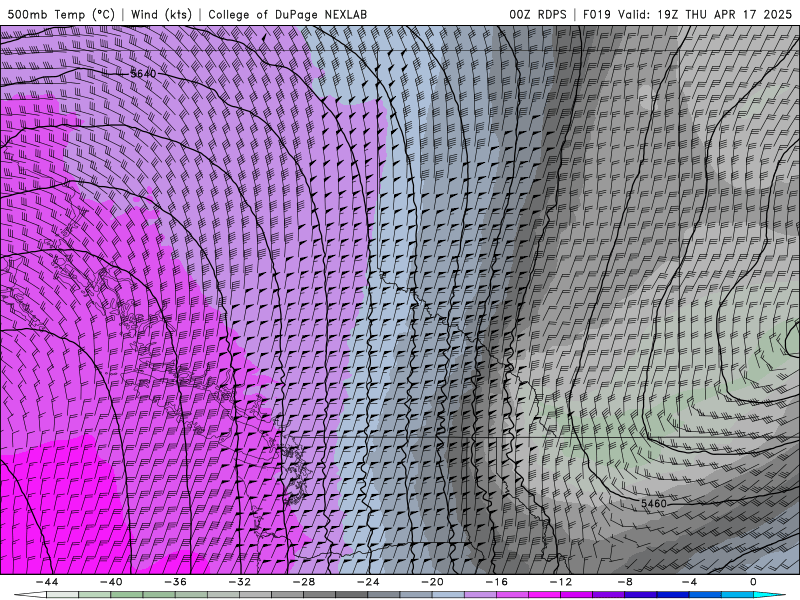Click the '-40' color scale label

[x=111, y=582]
